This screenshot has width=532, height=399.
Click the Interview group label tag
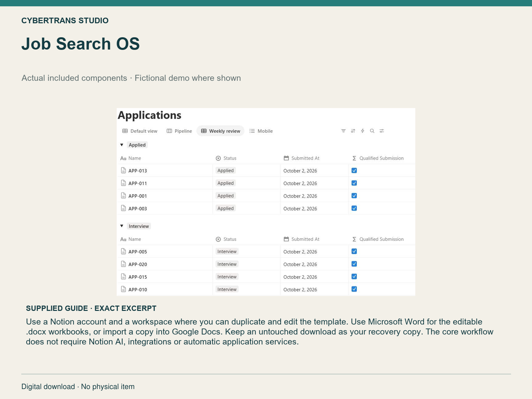(139, 226)
